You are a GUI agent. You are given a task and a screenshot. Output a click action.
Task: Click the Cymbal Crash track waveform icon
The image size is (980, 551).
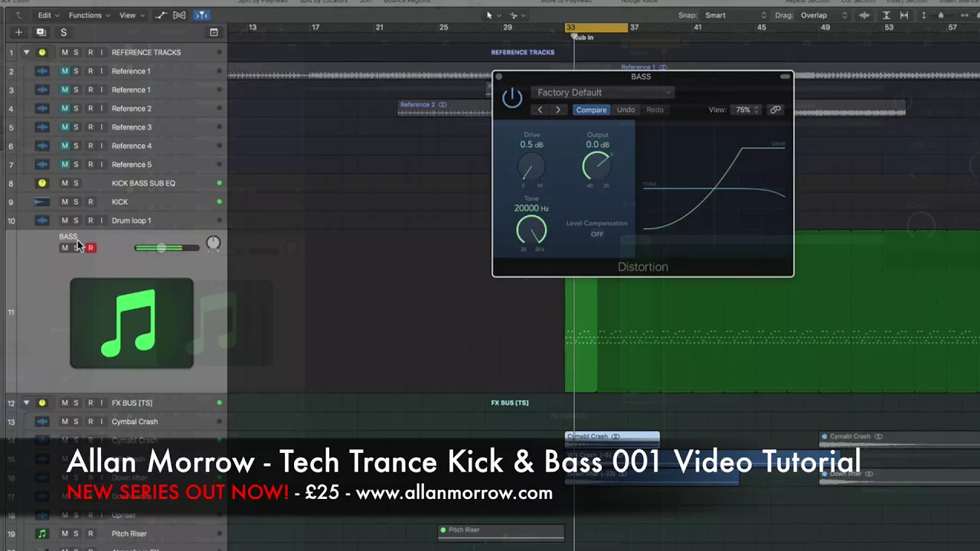click(x=42, y=422)
